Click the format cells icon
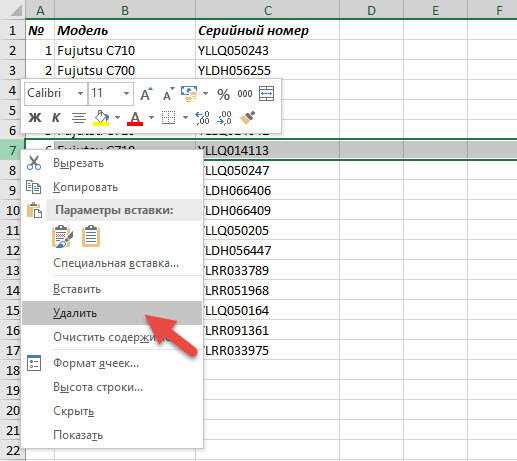The width and height of the screenshot is (517, 461). (34, 363)
